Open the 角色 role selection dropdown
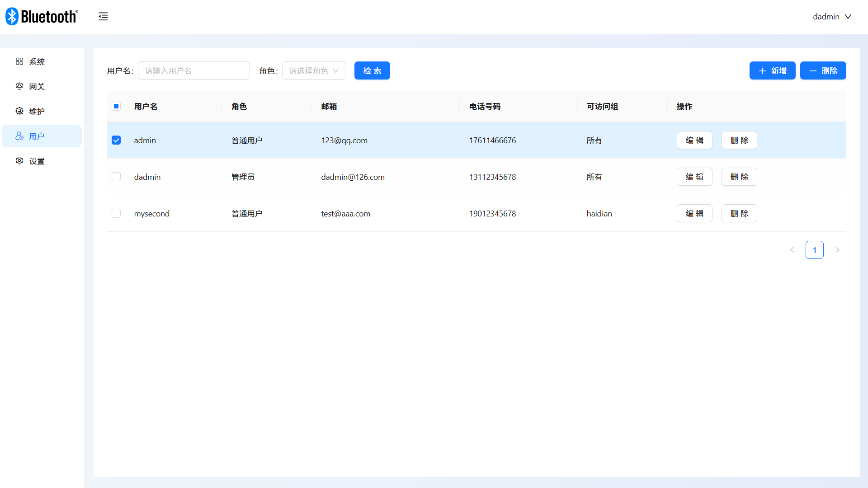This screenshot has width=868, height=488. (313, 71)
